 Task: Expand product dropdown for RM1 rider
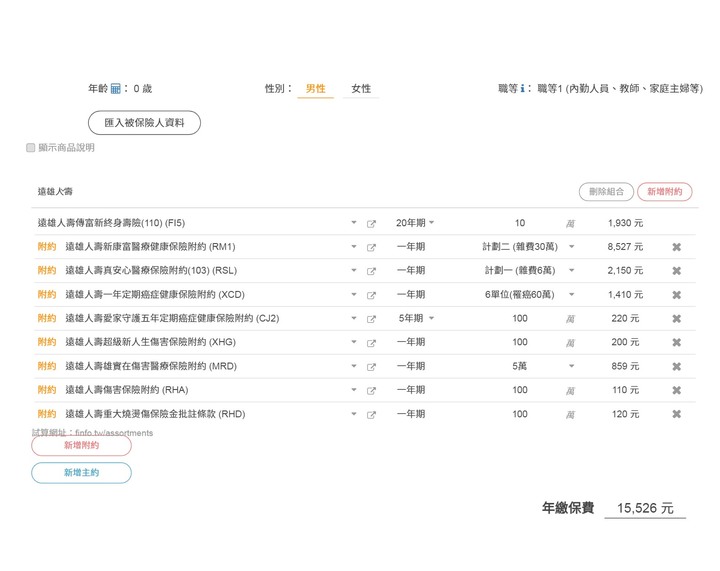point(354,246)
